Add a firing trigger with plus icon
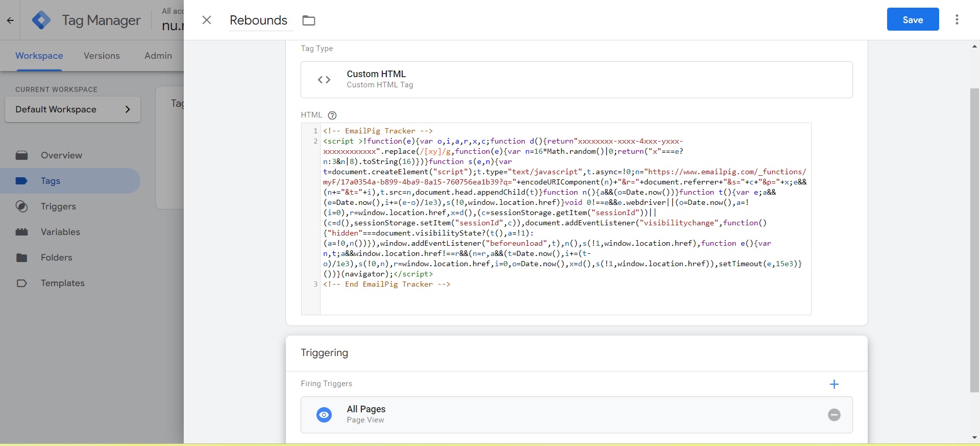This screenshot has height=446, width=980. point(834,384)
